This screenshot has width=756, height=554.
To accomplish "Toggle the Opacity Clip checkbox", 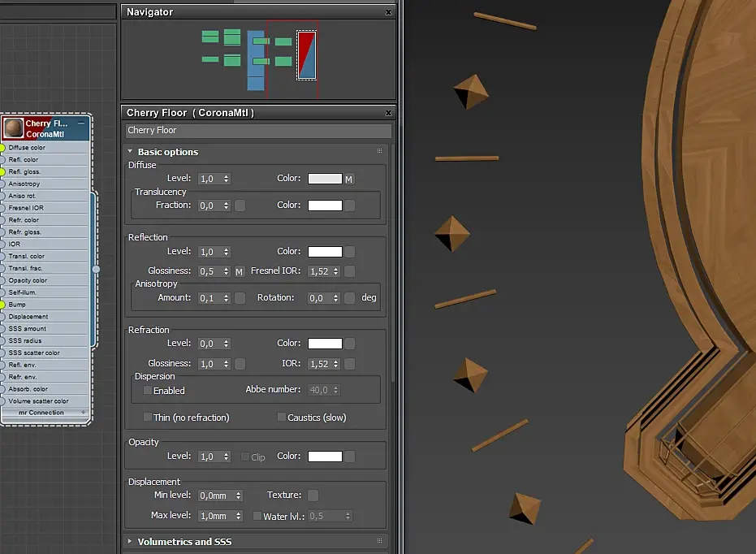I will point(245,457).
